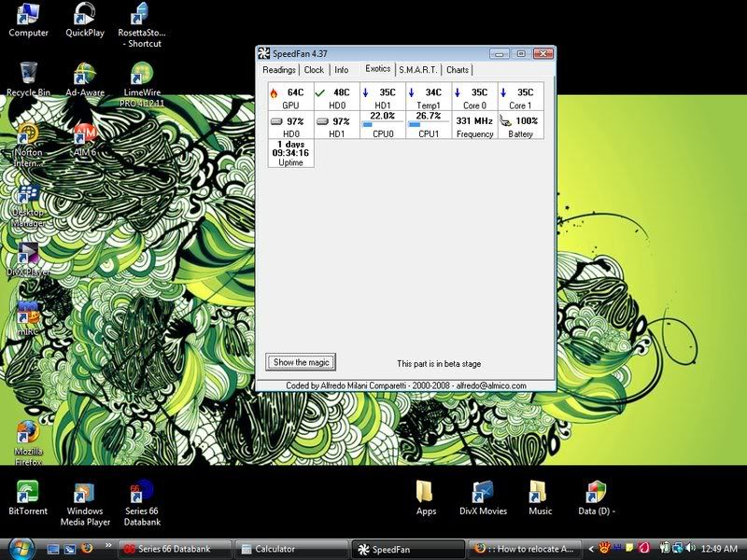
Task: Open the Recycle Bin
Action: click(28, 79)
